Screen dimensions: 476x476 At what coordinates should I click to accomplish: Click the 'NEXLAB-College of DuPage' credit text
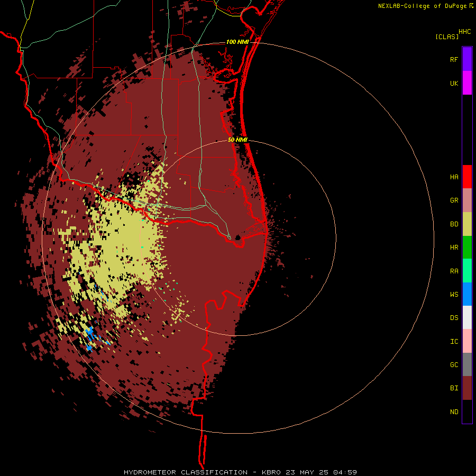[422, 6]
